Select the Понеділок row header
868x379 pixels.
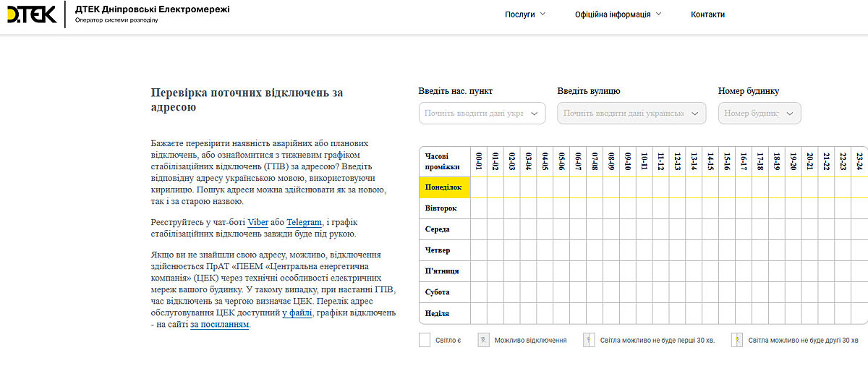point(444,187)
